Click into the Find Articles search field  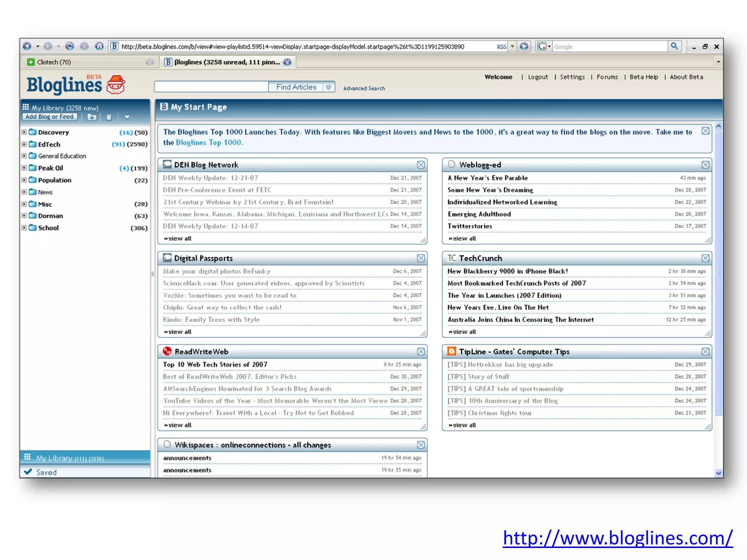coord(211,87)
